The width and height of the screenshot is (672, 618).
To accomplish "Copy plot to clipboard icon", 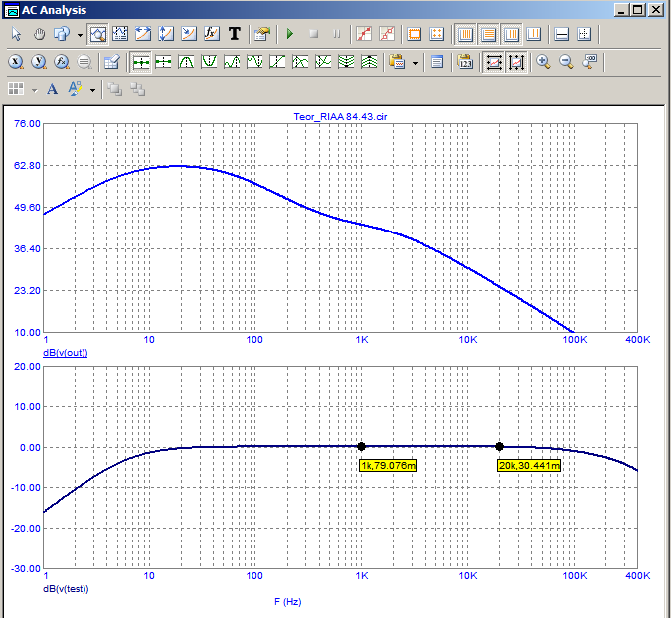I will [397, 62].
